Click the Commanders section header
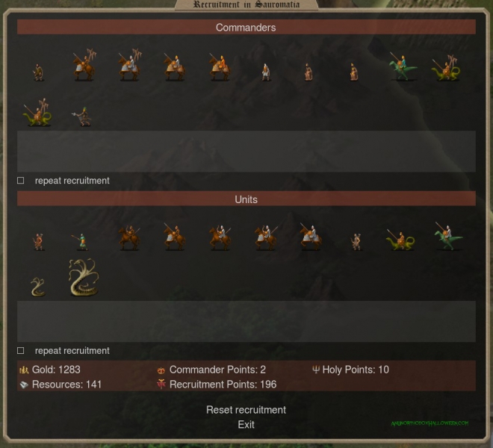The image size is (493, 448). pyautogui.click(x=246, y=27)
